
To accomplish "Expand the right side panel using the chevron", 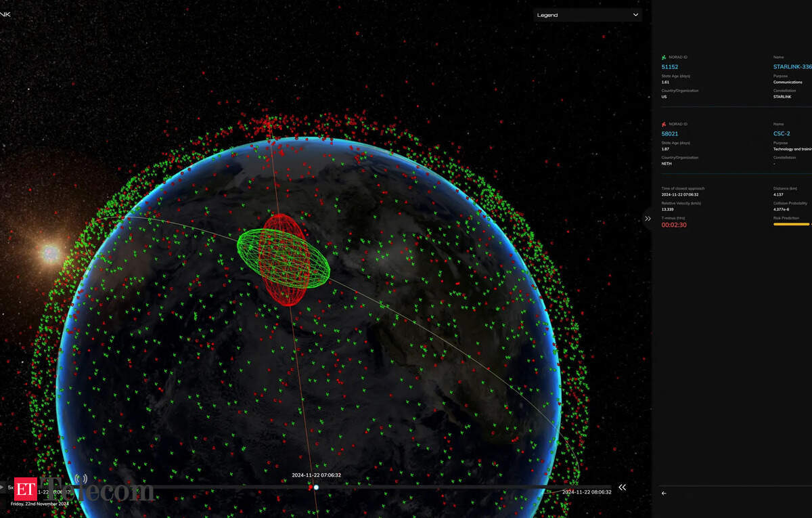I will tap(648, 218).
